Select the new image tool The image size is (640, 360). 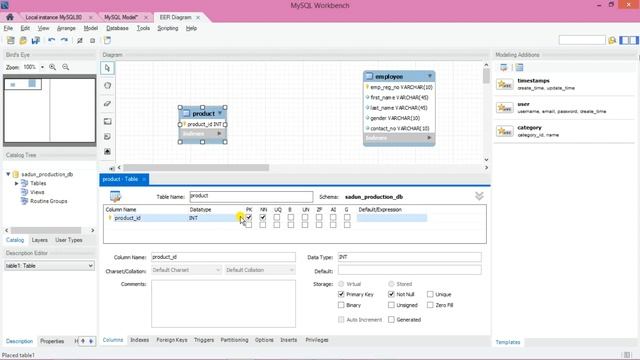tap(107, 151)
